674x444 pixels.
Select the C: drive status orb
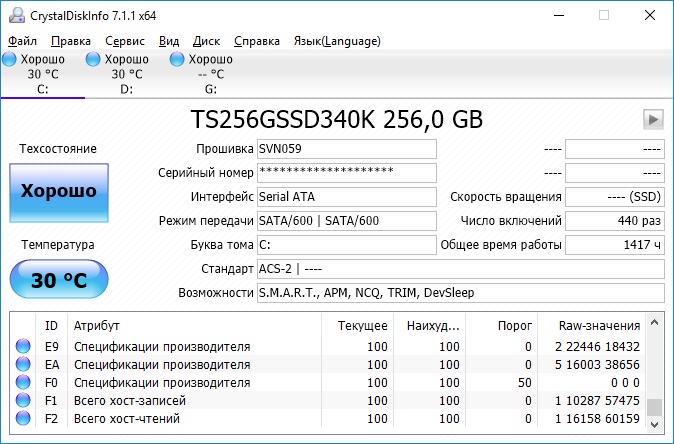10,60
